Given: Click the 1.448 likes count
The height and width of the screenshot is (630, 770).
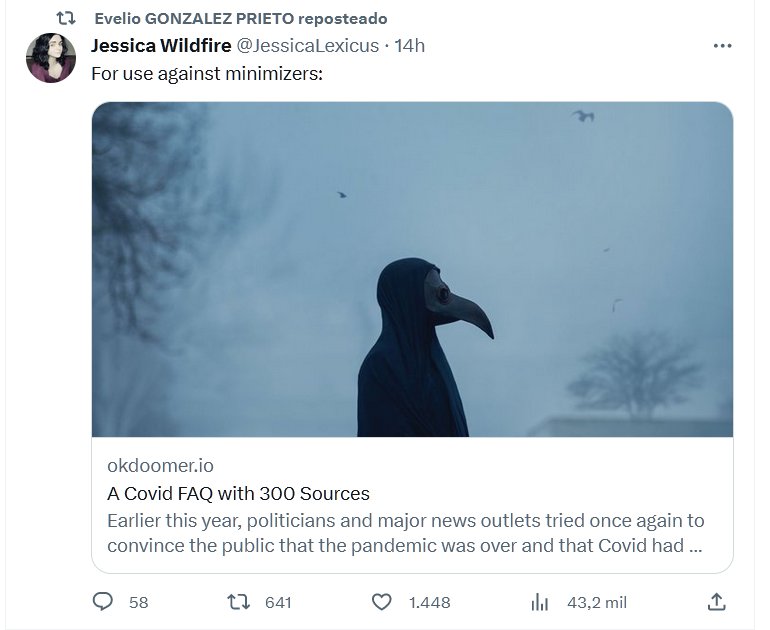Looking at the screenshot, I should 430,602.
